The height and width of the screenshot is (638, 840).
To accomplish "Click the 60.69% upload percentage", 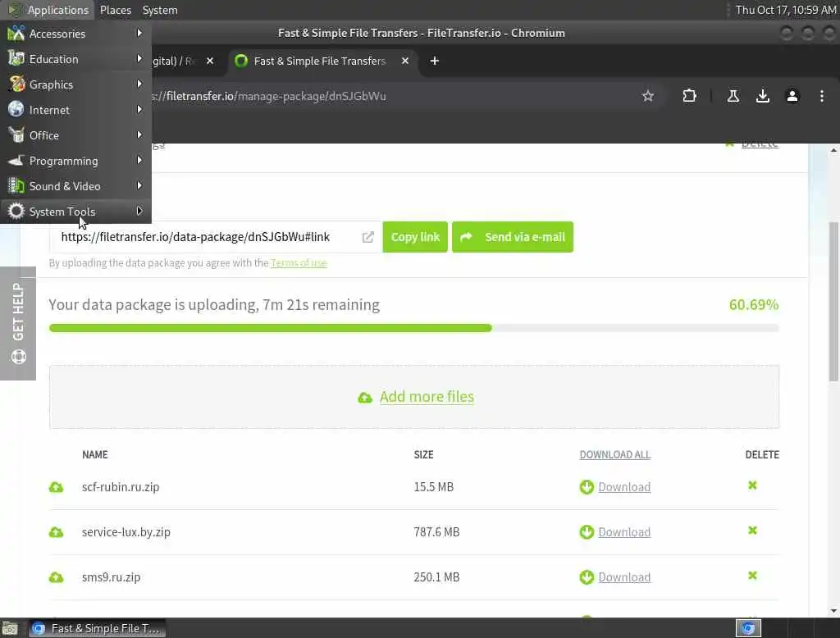I will [753, 305].
